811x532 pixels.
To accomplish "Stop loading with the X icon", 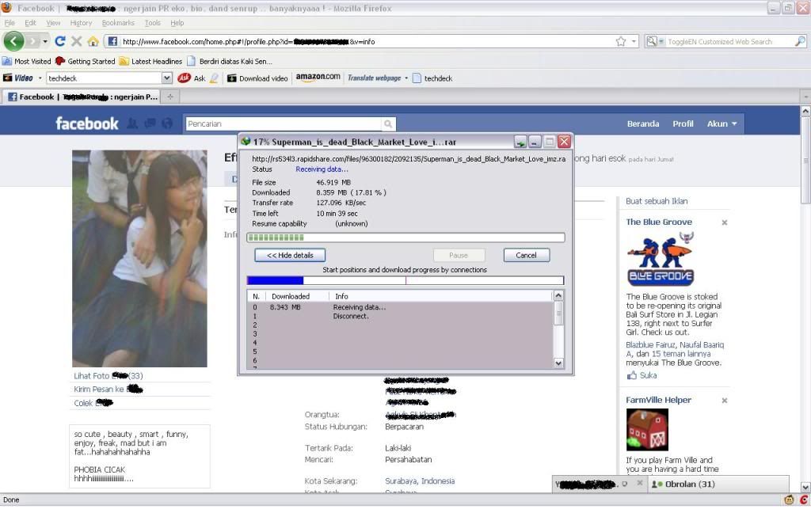I will tap(77, 41).
